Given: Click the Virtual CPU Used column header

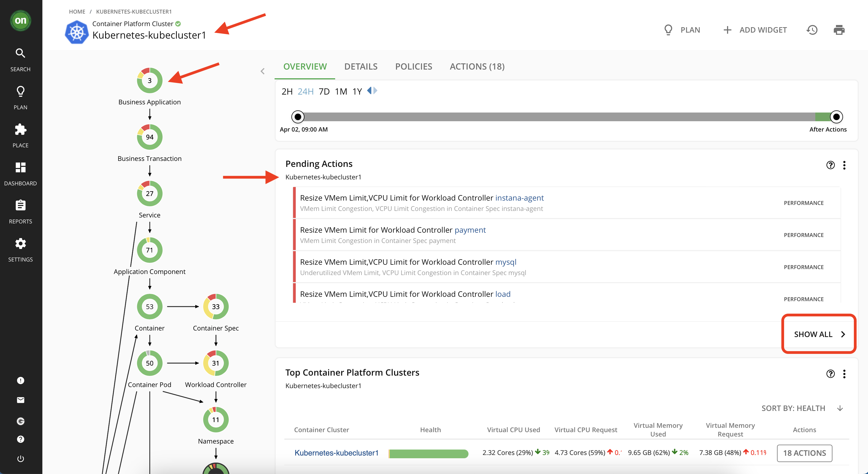Looking at the screenshot, I should click(513, 429).
